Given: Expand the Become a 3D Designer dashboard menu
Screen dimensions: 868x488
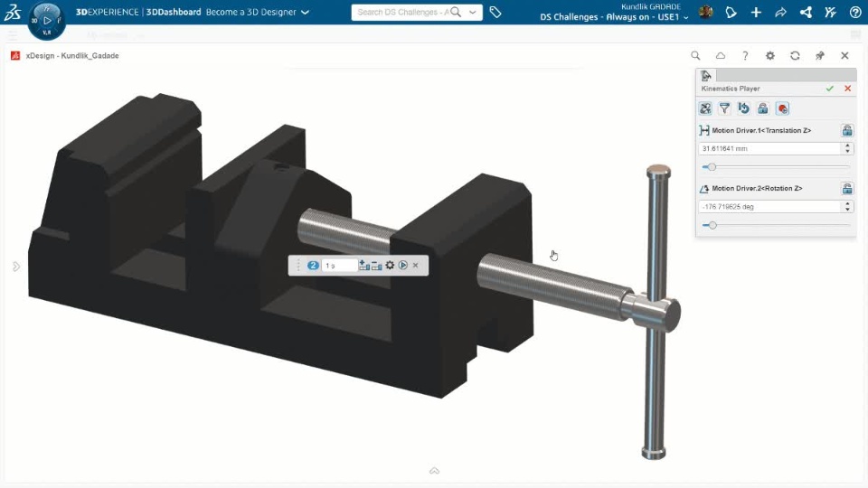Looking at the screenshot, I should [x=305, y=12].
